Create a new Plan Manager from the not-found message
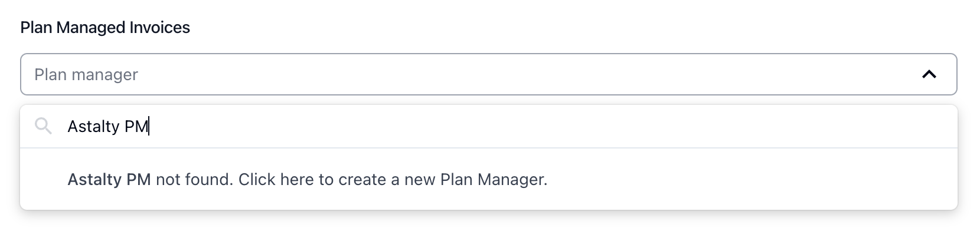Screen dimensions: 980x231 tap(308, 179)
